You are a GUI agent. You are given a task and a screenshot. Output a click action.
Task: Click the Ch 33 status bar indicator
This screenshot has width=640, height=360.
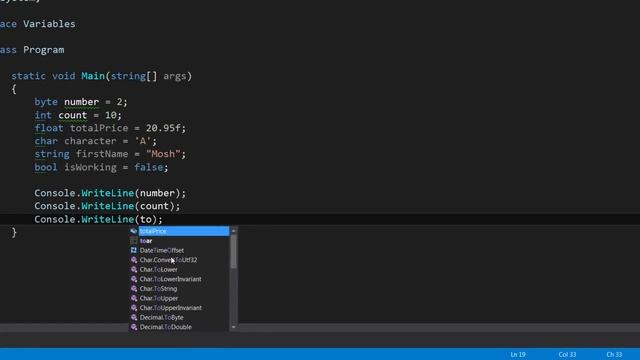pos(614,354)
